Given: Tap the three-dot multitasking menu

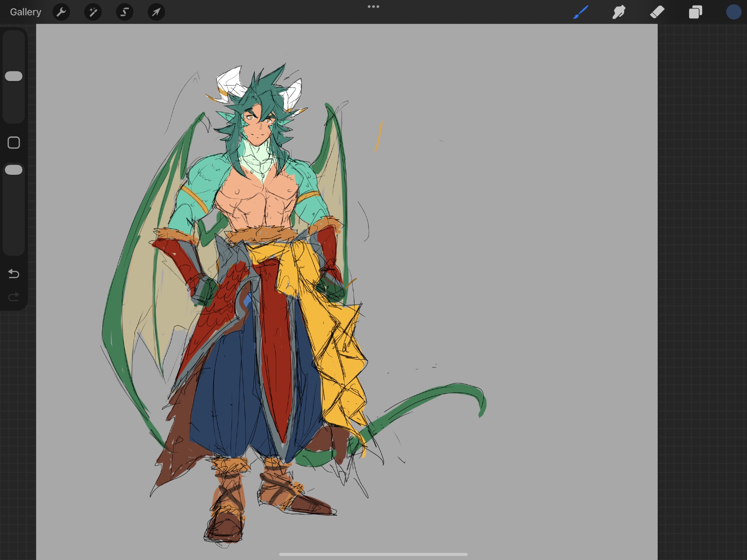Looking at the screenshot, I should pyautogui.click(x=373, y=7).
